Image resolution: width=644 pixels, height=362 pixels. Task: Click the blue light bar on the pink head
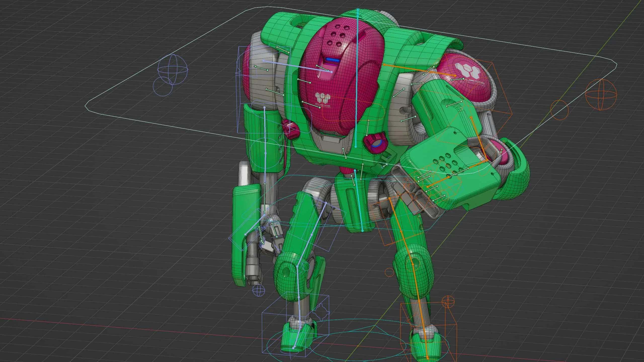(x=332, y=60)
